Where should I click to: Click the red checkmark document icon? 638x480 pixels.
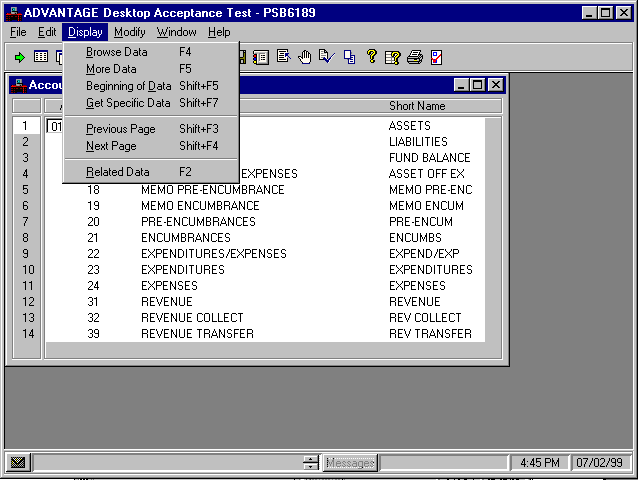pyautogui.click(x=437, y=57)
